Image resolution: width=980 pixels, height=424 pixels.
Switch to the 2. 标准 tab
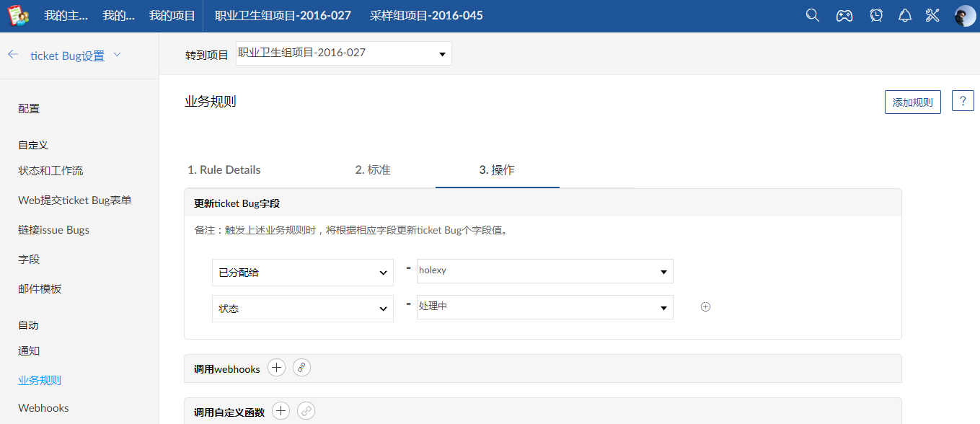point(372,170)
